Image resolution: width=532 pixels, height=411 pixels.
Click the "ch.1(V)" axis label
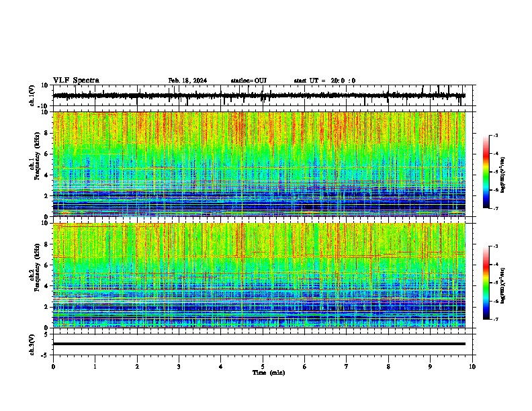(x=32, y=95)
